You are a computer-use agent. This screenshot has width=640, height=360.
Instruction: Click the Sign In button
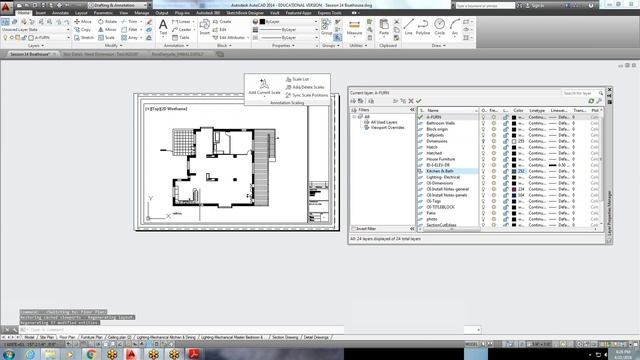[x=536, y=6]
